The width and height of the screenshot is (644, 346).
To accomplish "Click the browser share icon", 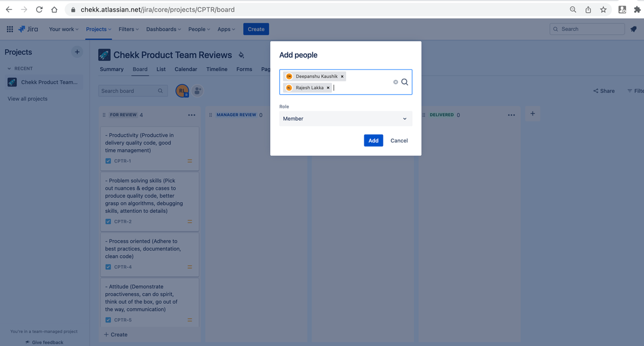I will pyautogui.click(x=588, y=10).
